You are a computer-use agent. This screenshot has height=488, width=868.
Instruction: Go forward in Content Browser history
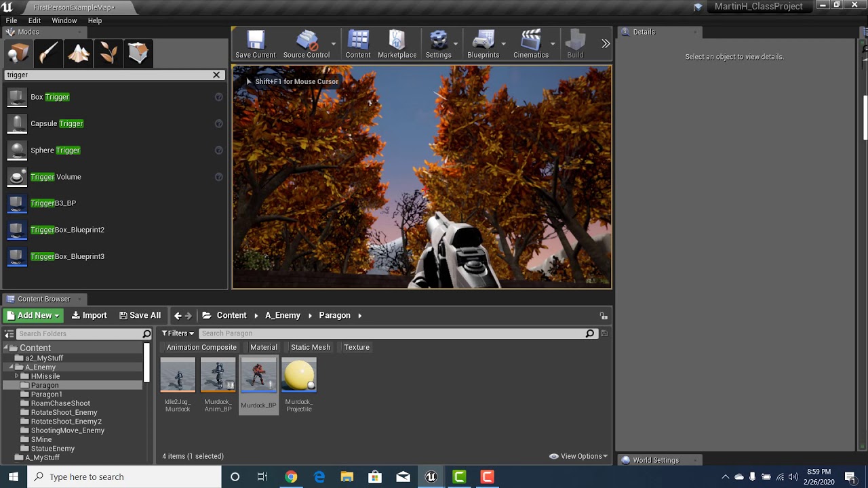coord(189,315)
